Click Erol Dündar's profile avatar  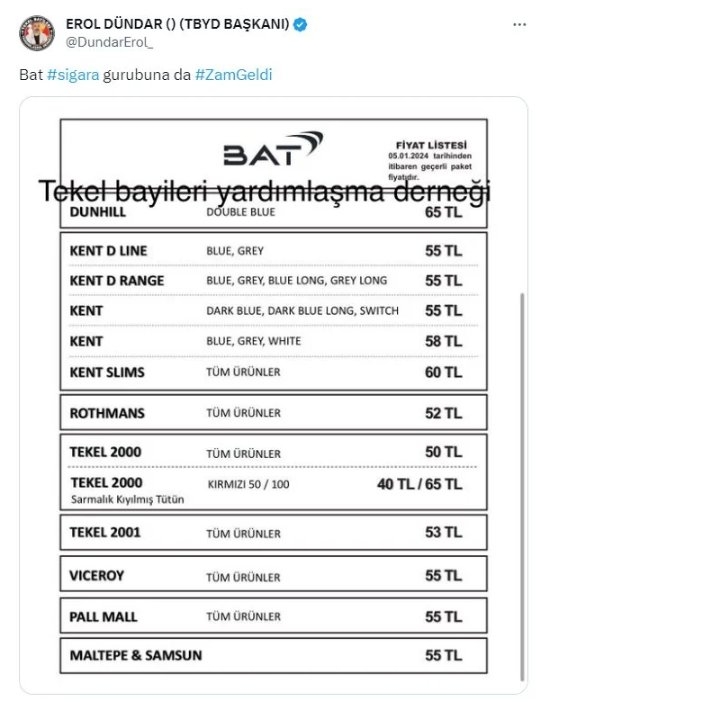(36, 33)
